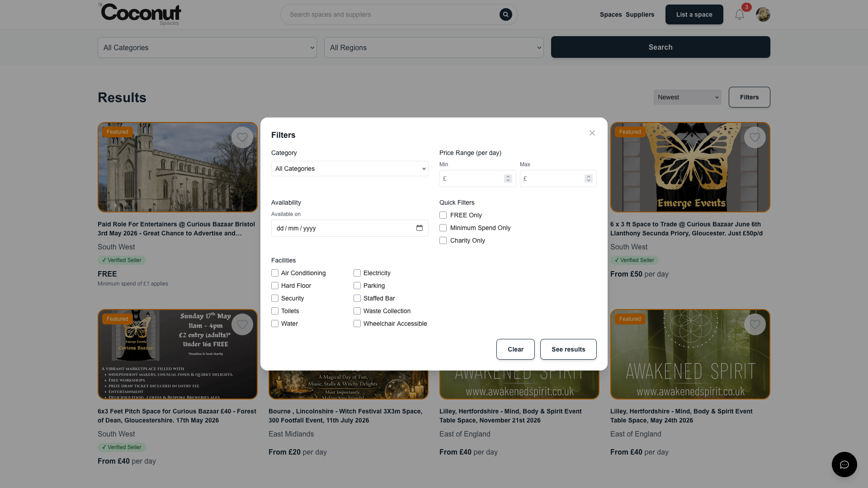This screenshot has height=488, width=868.
Task: Check the Charity Only filter
Action: [x=443, y=240]
